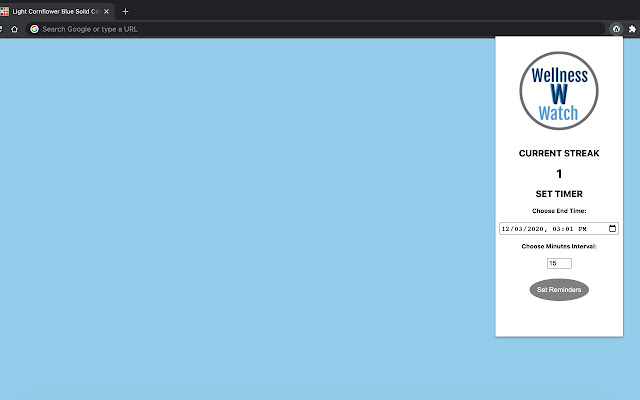Open a new browser tab
640x400 pixels.
click(125, 11)
